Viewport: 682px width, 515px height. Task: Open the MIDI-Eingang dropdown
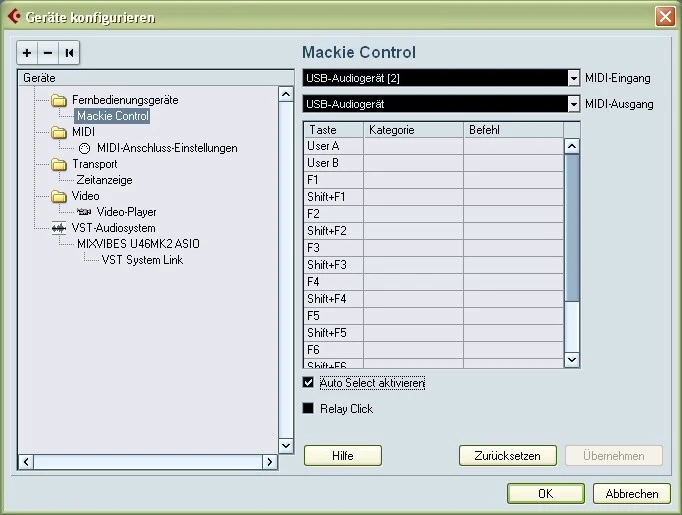click(573, 78)
